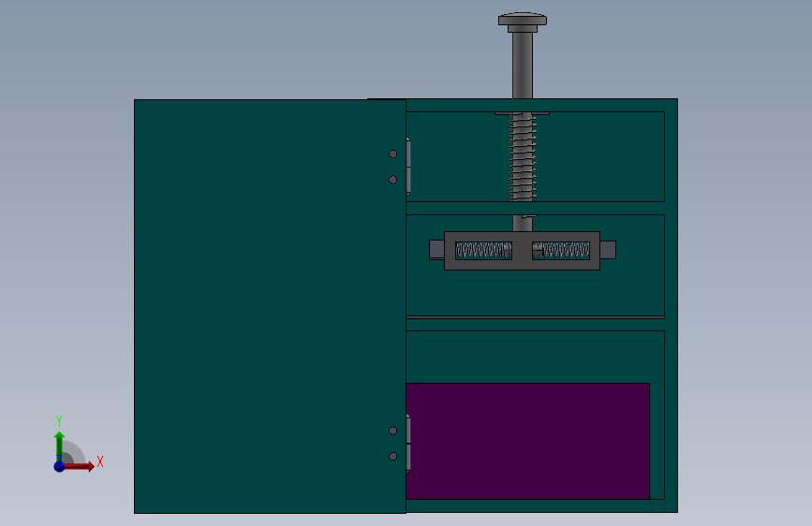Viewport: 812px width, 526px height.
Task: Select the mushroom knob atop the push rod
Action: click(523, 22)
